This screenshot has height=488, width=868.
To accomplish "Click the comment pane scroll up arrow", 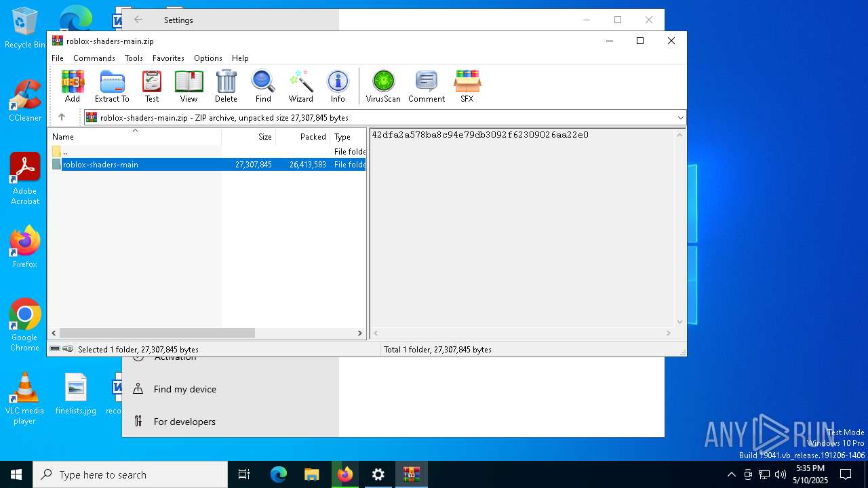I will 680,135.
